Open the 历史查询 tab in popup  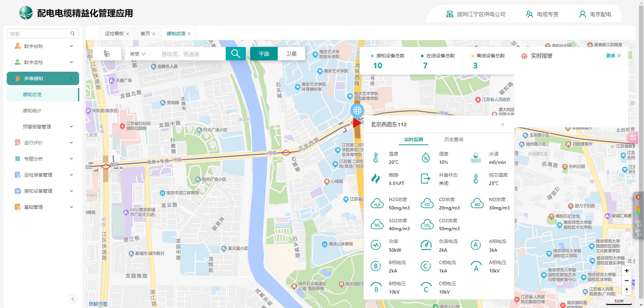click(453, 139)
